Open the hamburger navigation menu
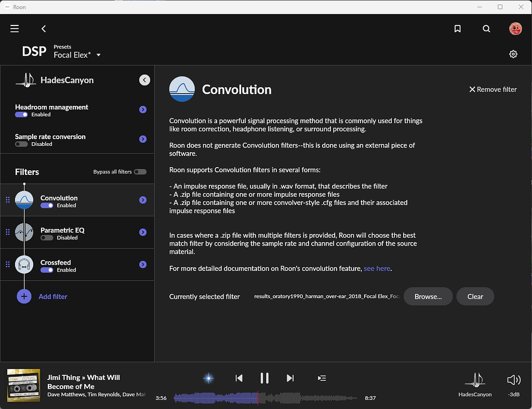 pos(14,29)
